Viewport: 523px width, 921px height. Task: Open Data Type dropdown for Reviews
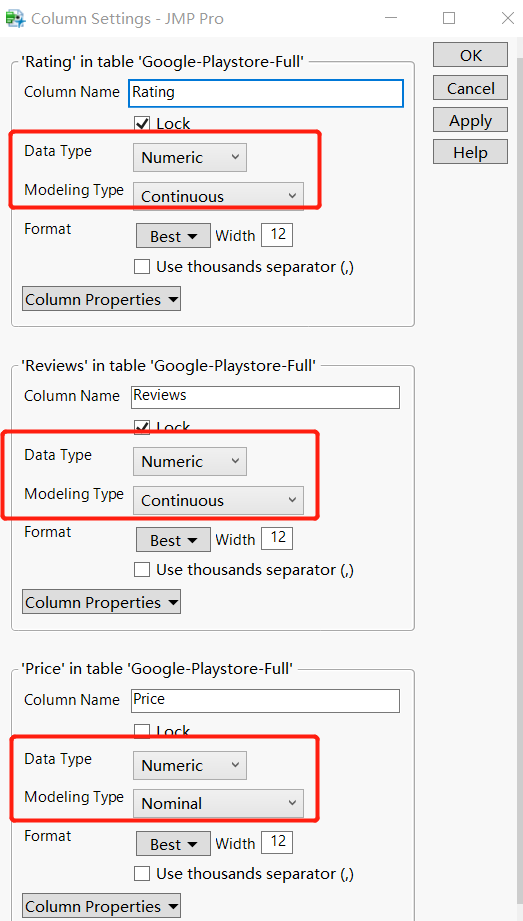click(190, 462)
